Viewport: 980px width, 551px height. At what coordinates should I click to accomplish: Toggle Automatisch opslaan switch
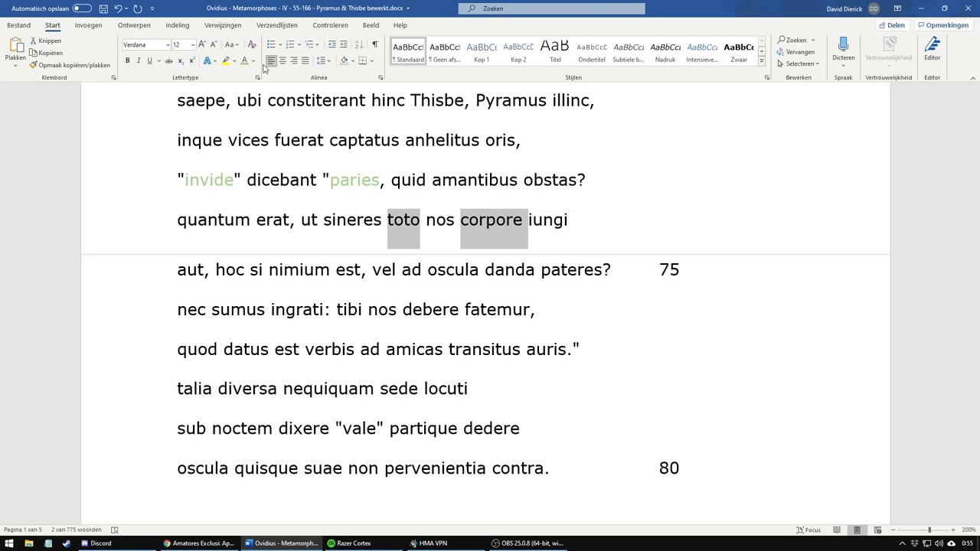[82, 8]
